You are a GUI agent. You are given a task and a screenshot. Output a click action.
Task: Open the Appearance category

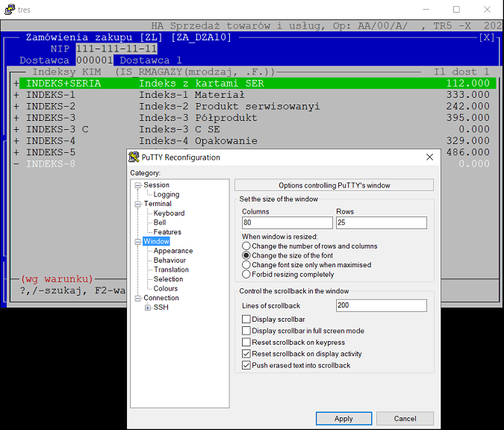pos(173,251)
